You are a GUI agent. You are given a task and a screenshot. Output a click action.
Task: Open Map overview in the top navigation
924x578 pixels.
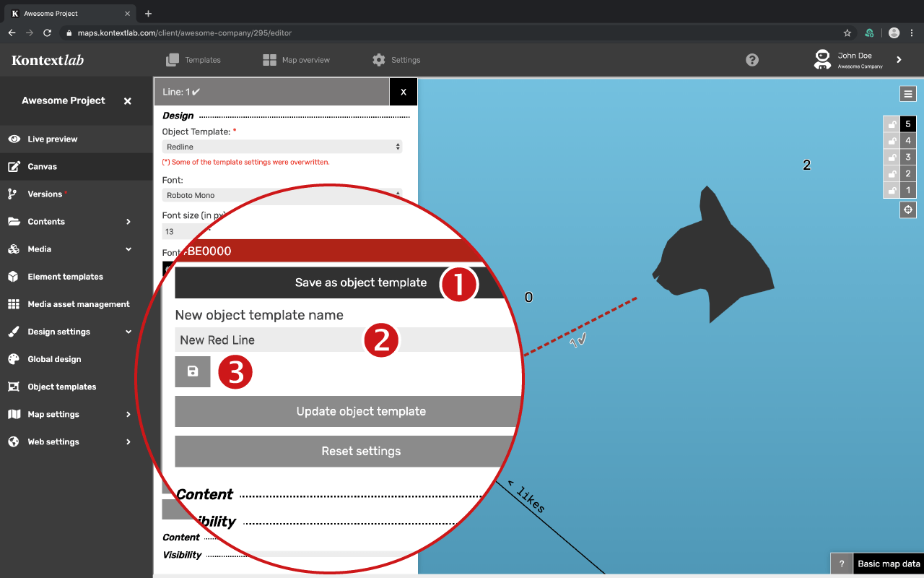pos(296,60)
